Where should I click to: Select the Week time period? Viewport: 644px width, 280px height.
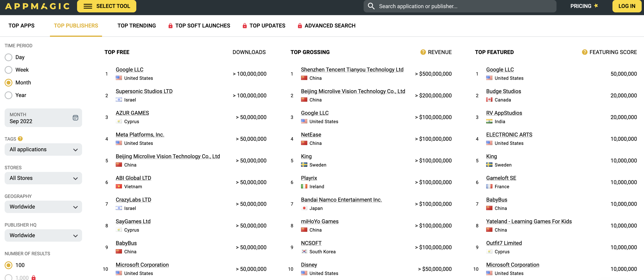[9, 70]
